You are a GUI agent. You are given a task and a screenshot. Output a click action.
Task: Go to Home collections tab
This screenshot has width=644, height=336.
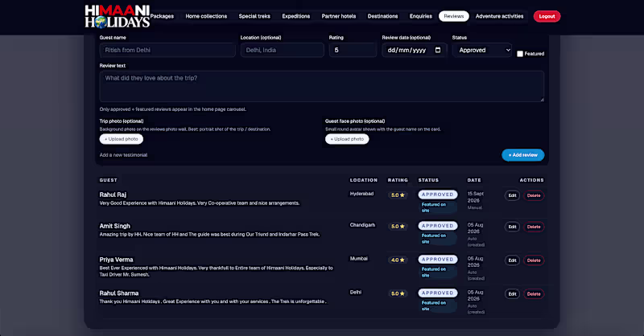[206, 16]
